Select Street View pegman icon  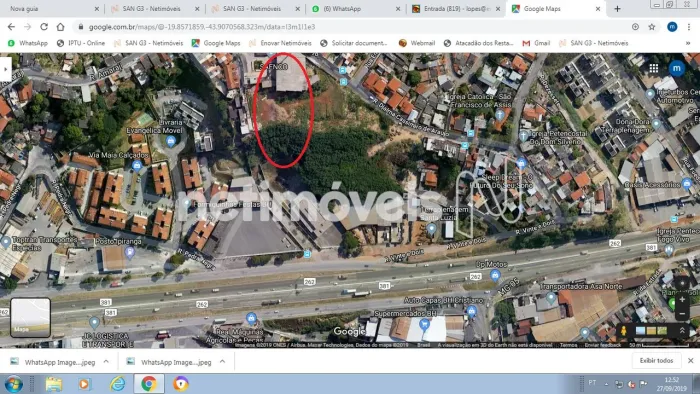click(x=624, y=331)
